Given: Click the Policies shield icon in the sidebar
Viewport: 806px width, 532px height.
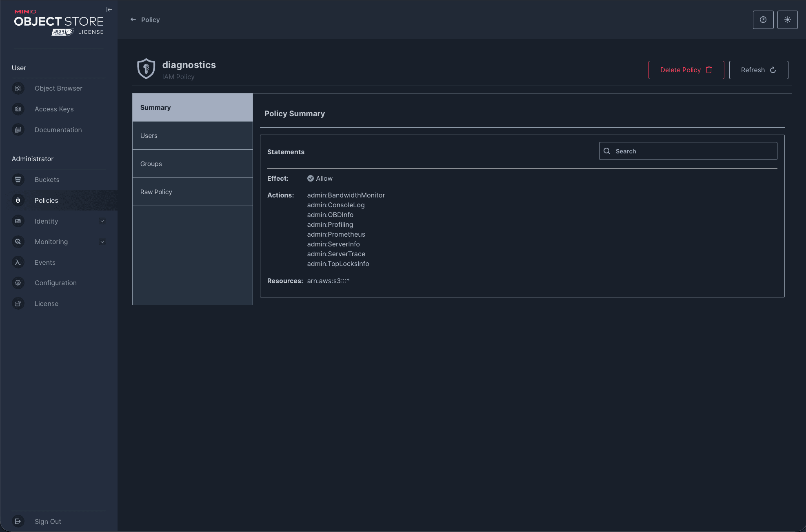Looking at the screenshot, I should (18, 200).
